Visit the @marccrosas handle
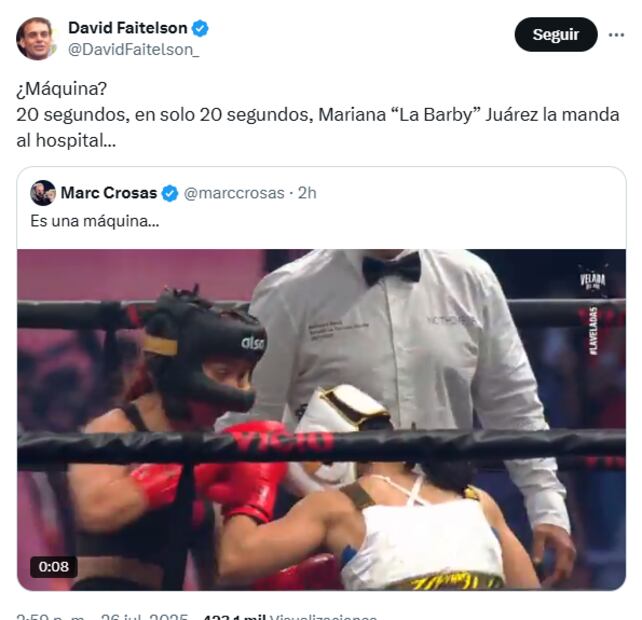This screenshot has height=620, width=642. pos(234,193)
